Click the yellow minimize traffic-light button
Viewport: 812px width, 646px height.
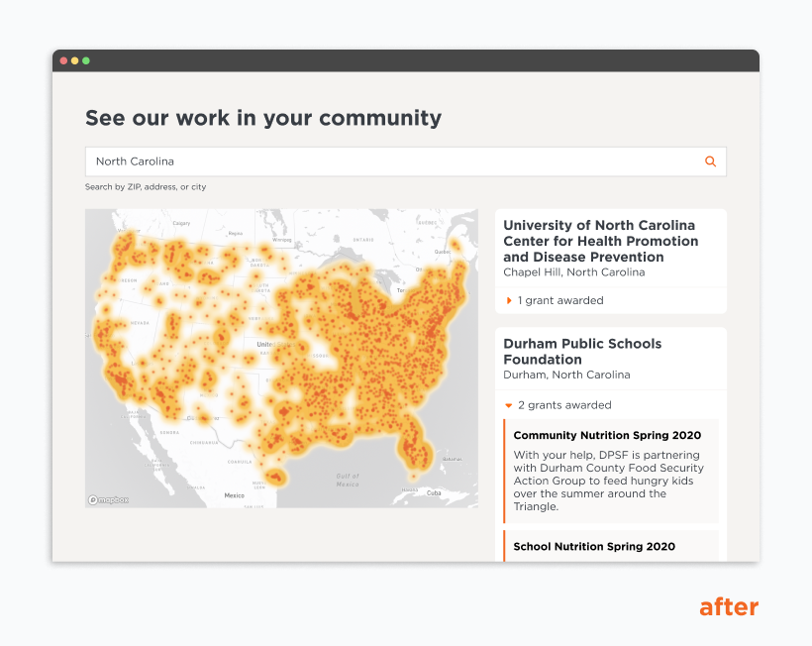[76, 60]
